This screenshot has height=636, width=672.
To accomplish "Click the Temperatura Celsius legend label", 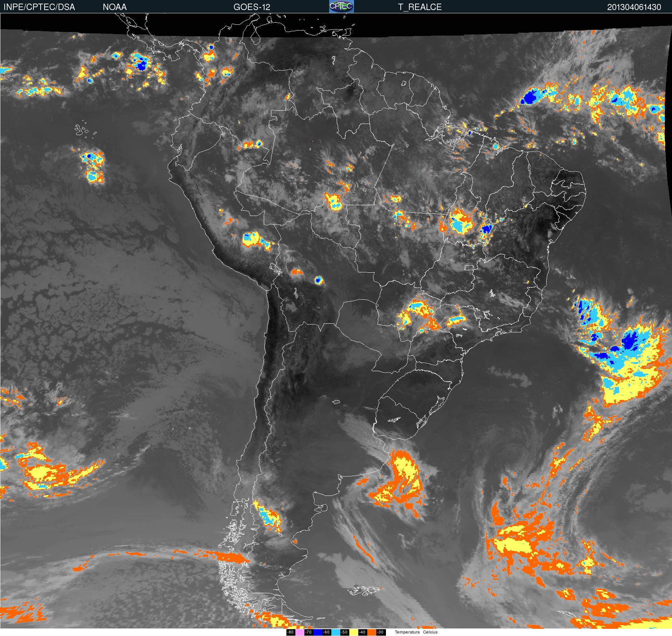I will point(416,632).
